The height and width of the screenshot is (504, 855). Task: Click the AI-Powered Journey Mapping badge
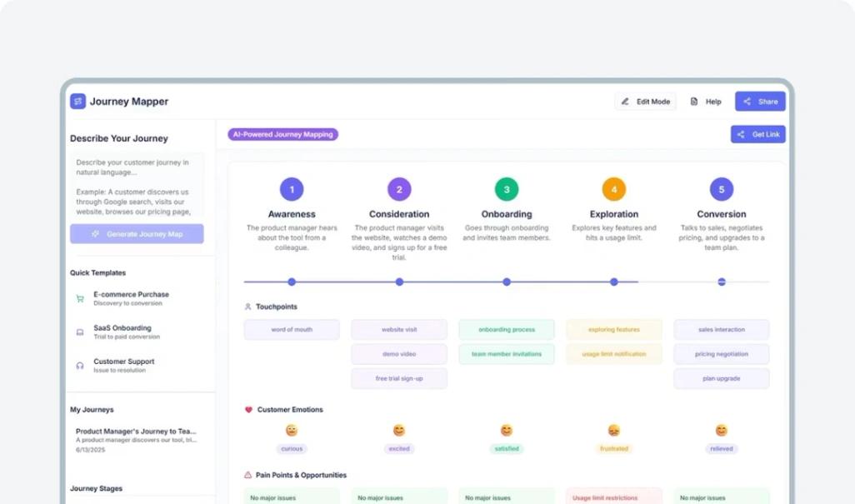point(283,135)
